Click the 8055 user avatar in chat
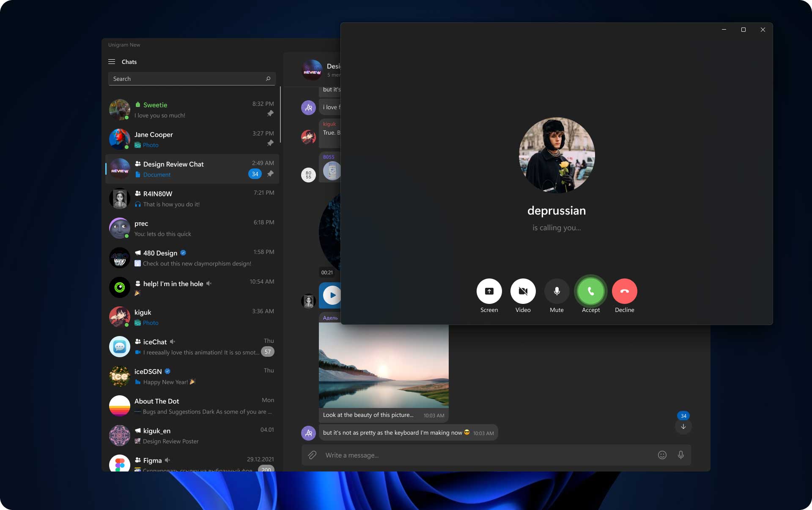Viewport: 812px width, 510px height. [308, 175]
